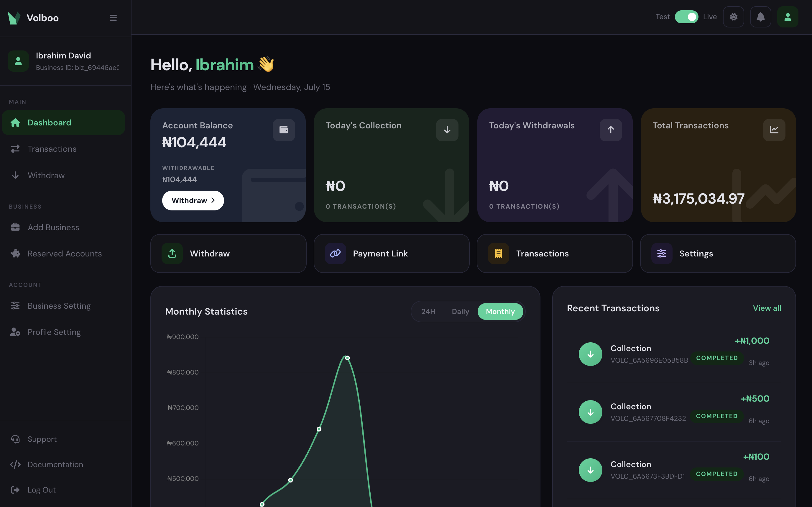Open the user profile icon in top bar

[788, 17]
